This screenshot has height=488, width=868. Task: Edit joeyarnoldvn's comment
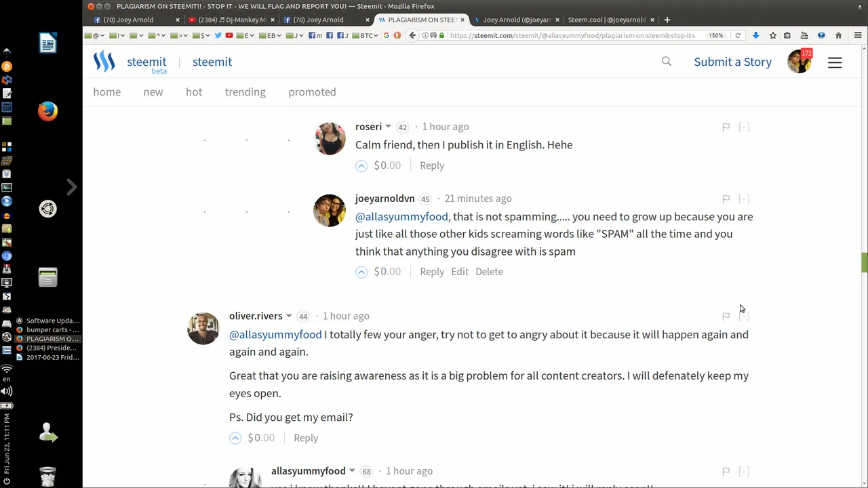pos(460,272)
